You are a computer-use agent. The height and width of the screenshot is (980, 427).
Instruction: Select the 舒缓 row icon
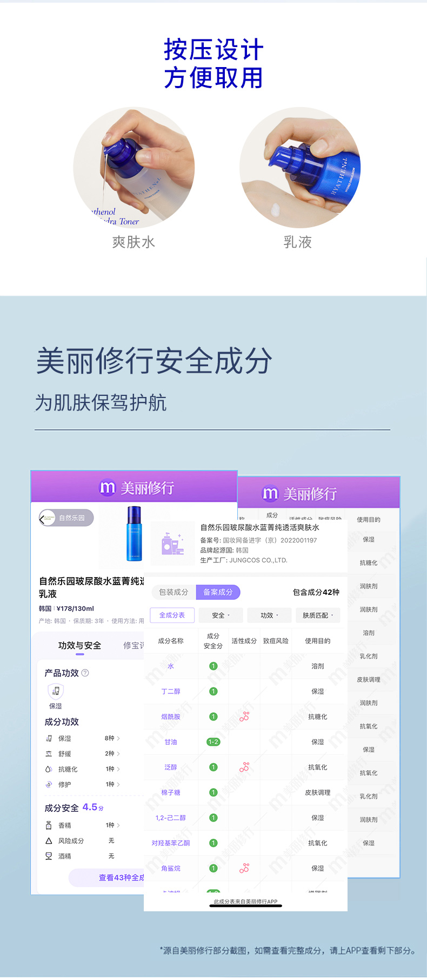[49, 753]
